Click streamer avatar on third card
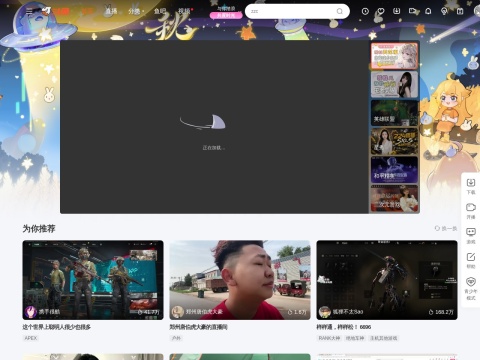 (325, 312)
